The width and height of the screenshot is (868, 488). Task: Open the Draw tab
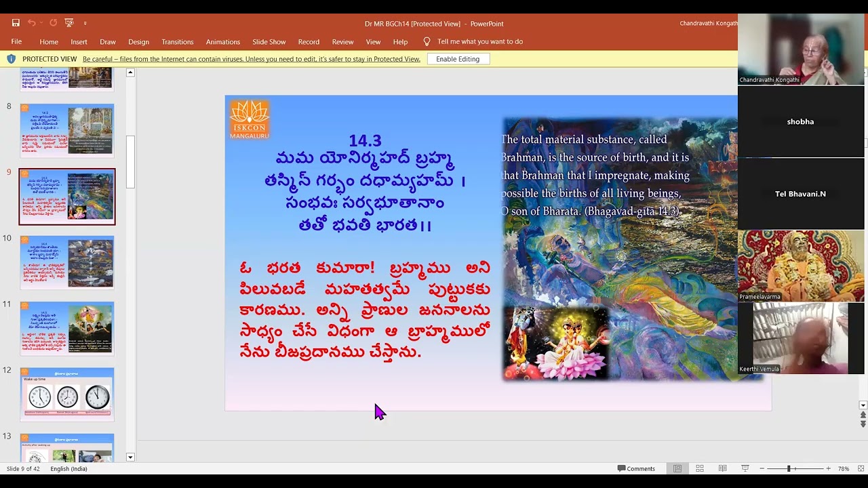coord(108,41)
